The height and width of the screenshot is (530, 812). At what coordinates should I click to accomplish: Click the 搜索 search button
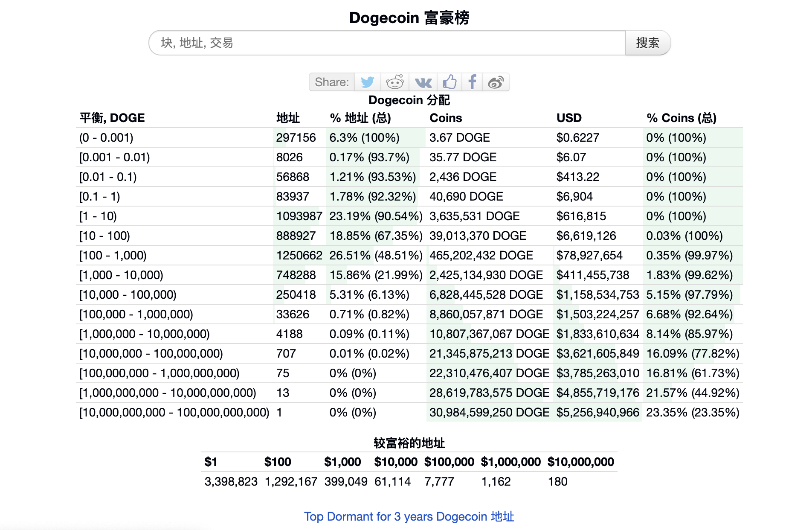647,43
